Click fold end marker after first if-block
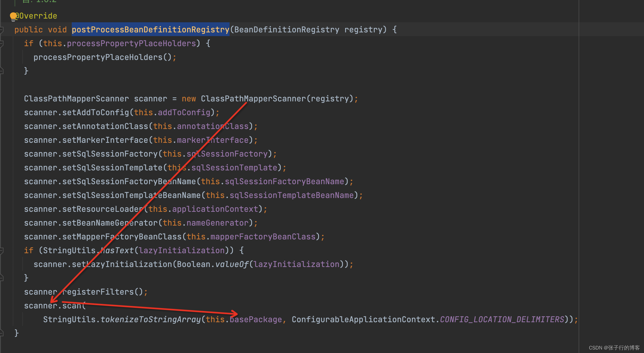The width and height of the screenshot is (644, 353). click(2, 71)
